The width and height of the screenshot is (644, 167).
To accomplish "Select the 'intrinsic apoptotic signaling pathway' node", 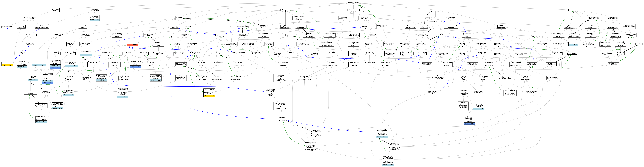I will point(181,64).
